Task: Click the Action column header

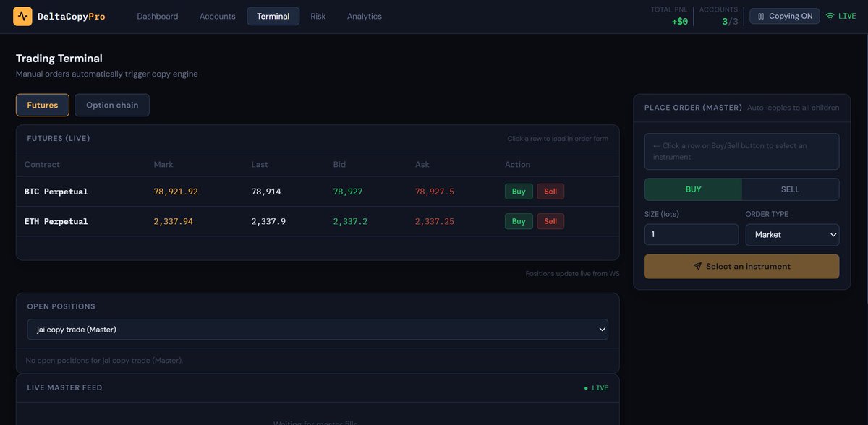Action: (x=518, y=164)
